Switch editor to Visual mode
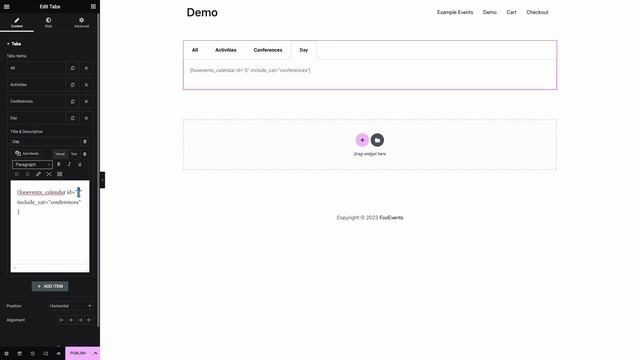The height and width of the screenshot is (360, 640). [60, 154]
